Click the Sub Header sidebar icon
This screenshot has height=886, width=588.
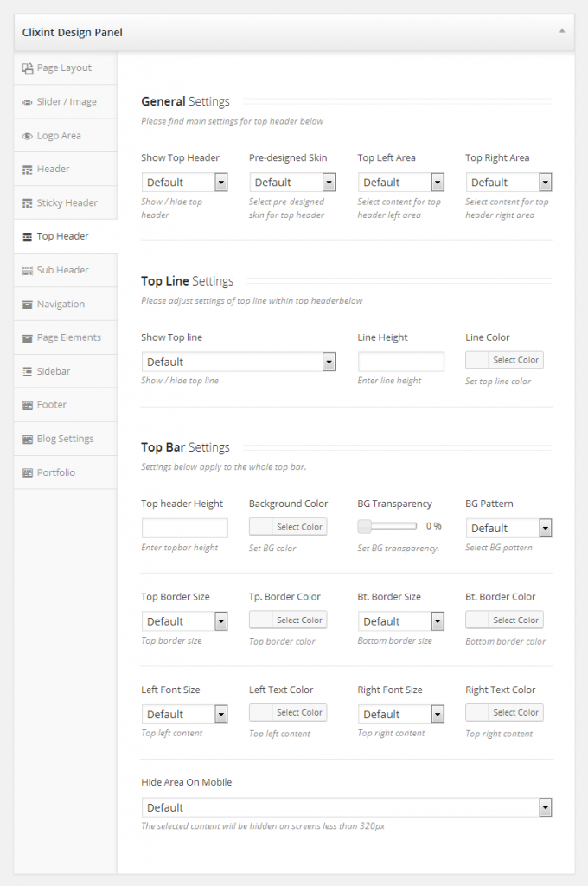[28, 271]
